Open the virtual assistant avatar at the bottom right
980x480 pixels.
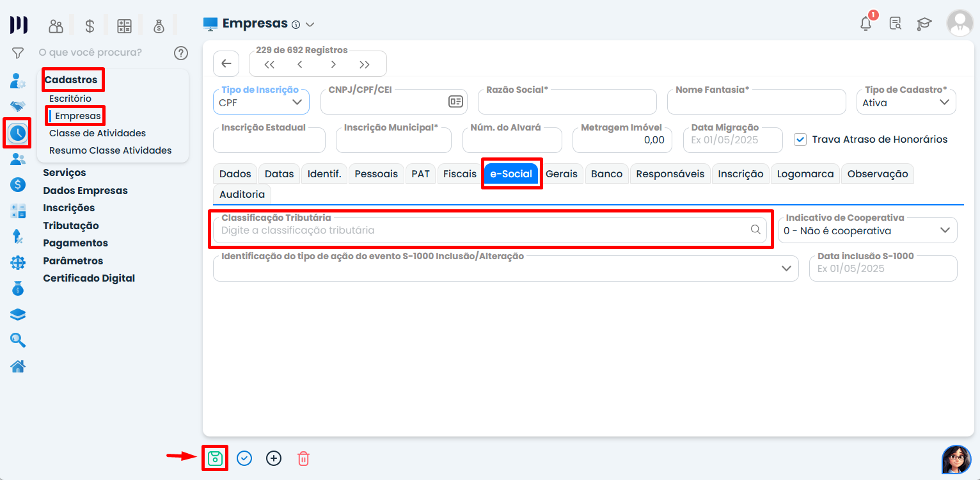pyautogui.click(x=956, y=460)
